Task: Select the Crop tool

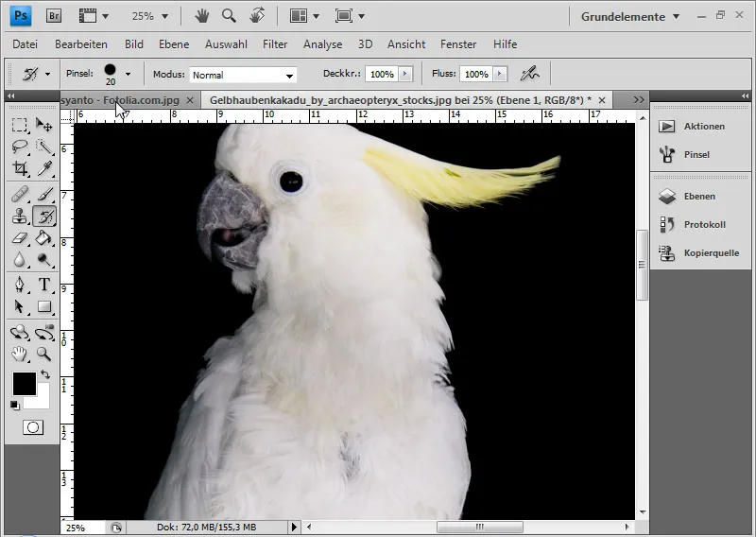Action: coord(19,169)
